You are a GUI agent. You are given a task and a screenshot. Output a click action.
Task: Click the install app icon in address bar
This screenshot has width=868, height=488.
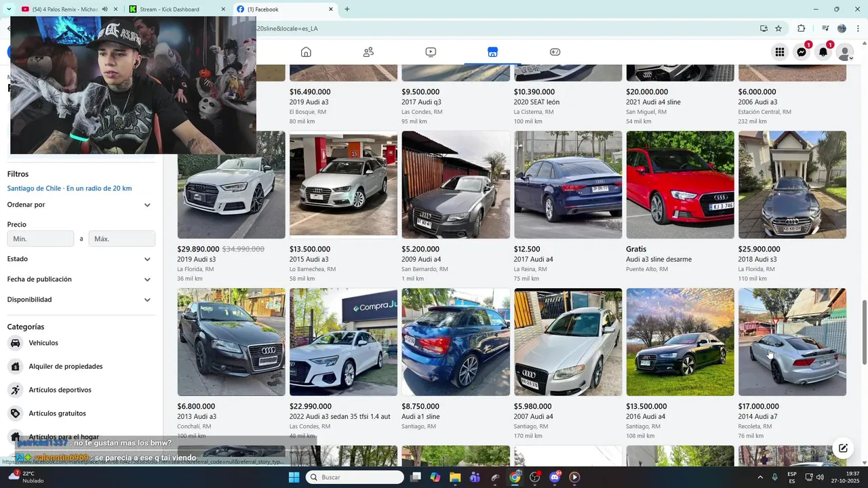click(764, 28)
